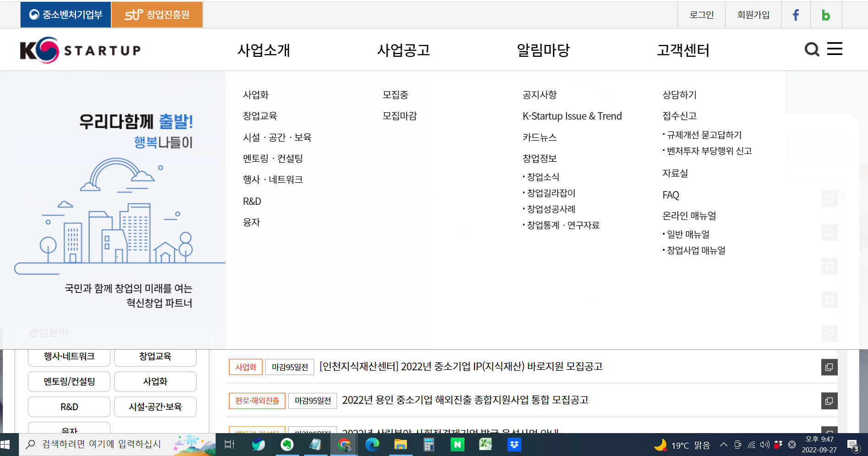This screenshot has width=868, height=456.
Task: Open 창업사업 매뉴얼 link
Action: coord(696,250)
